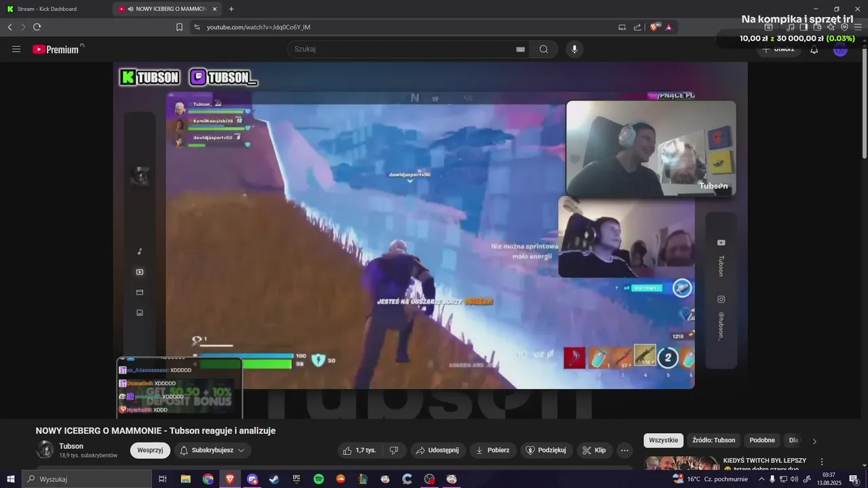868x488 pixels.
Task: Go to YouTube home via Premium logo
Action: click(58, 49)
